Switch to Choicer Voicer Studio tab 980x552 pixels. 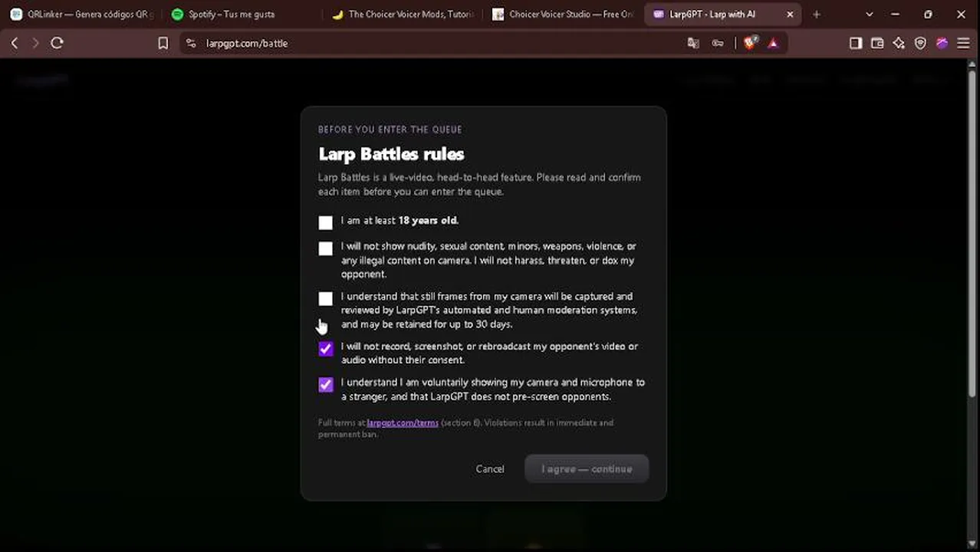[x=563, y=15]
